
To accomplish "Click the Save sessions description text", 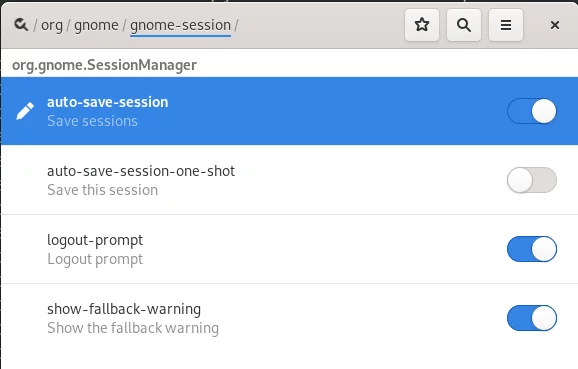I will tap(93, 121).
